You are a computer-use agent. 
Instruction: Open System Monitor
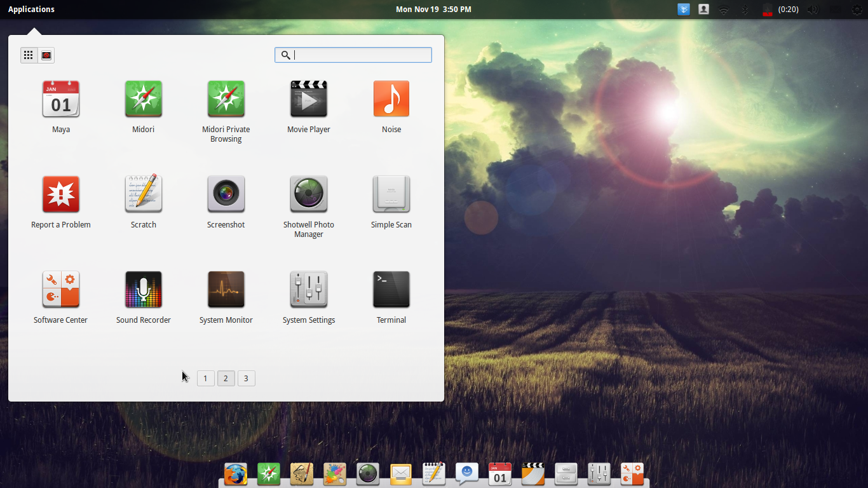226,289
